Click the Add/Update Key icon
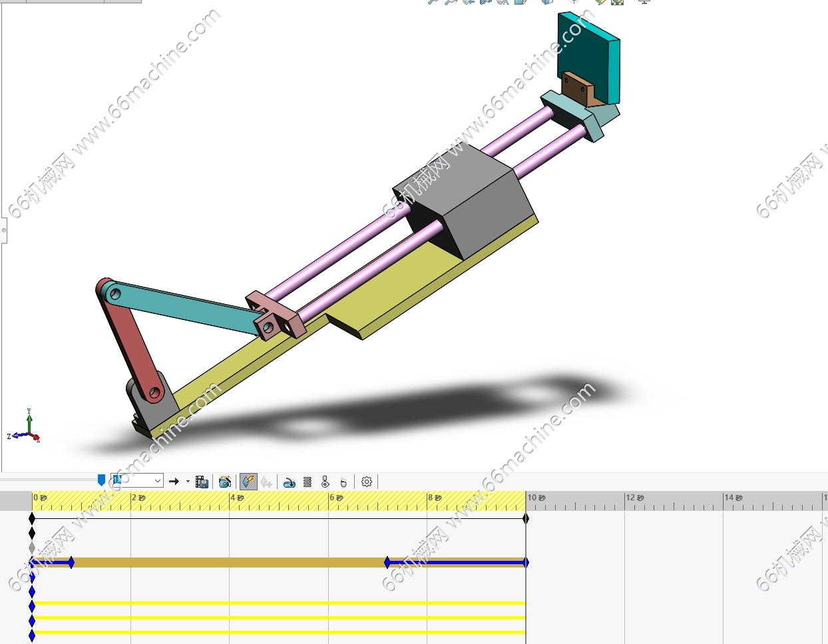 [x=266, y=482]
